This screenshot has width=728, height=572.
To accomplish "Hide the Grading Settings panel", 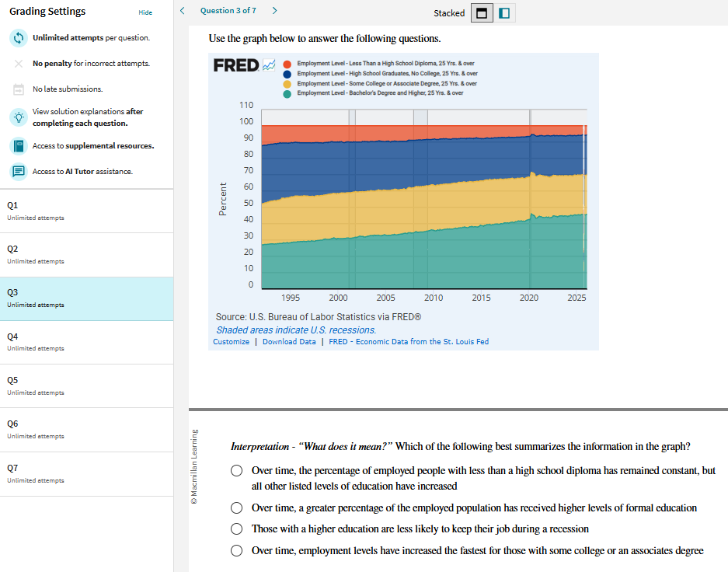I will 145,12.
